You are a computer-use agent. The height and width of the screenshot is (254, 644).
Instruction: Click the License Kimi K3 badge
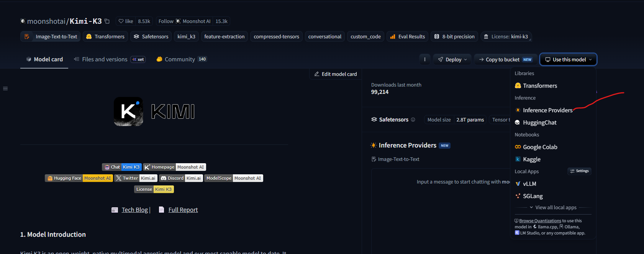point(154,189)
